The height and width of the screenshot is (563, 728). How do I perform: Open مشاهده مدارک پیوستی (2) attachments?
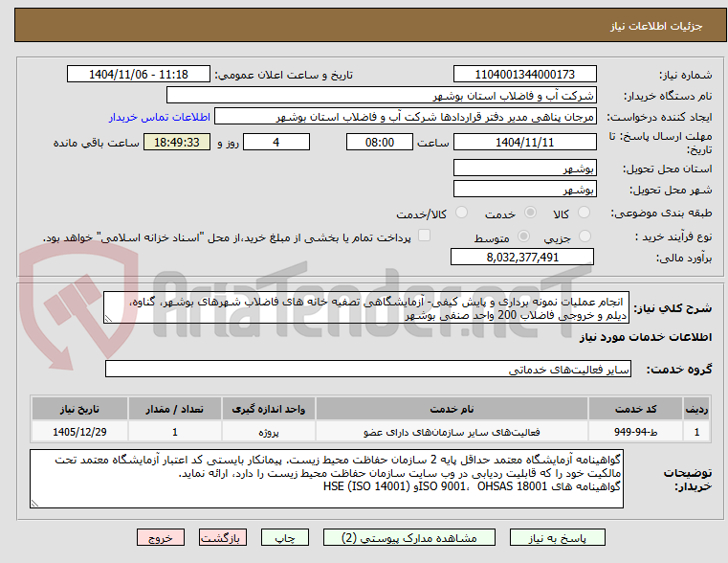click(x=409, y=537)
